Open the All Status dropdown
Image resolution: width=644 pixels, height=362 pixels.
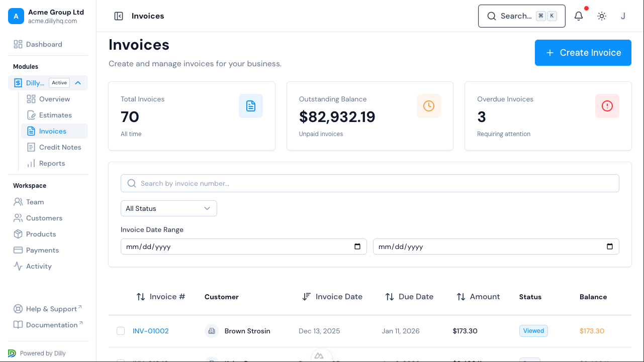(168, 208)
